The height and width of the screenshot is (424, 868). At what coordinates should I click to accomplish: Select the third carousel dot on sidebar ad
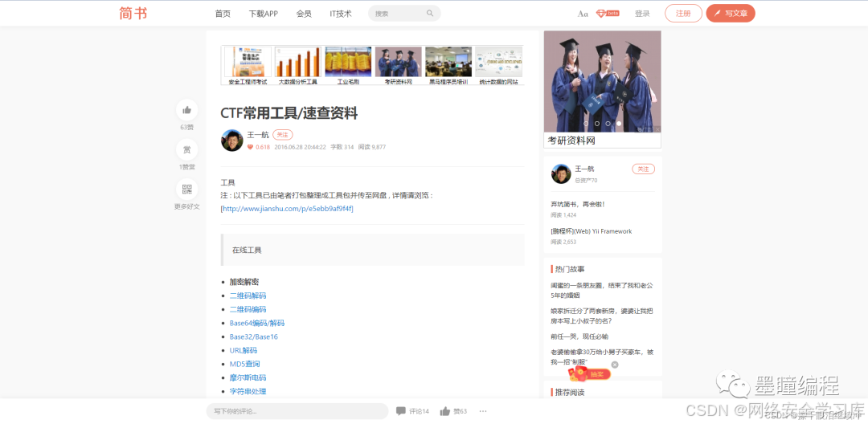coord(608,124)
